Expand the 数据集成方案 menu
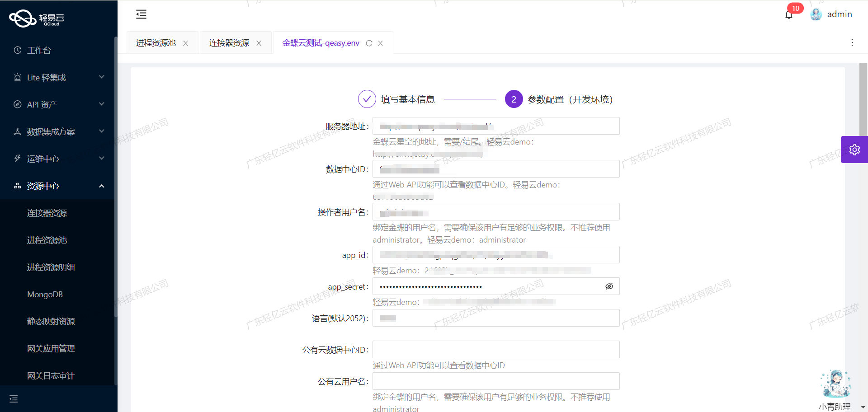Viewport: 868px width, 412px height. click(x=102, y=131)
